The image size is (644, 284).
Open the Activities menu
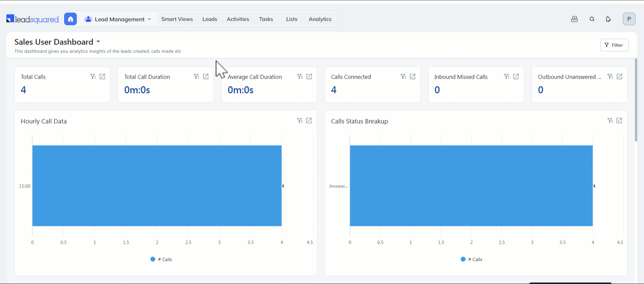[x=238, y=19]
